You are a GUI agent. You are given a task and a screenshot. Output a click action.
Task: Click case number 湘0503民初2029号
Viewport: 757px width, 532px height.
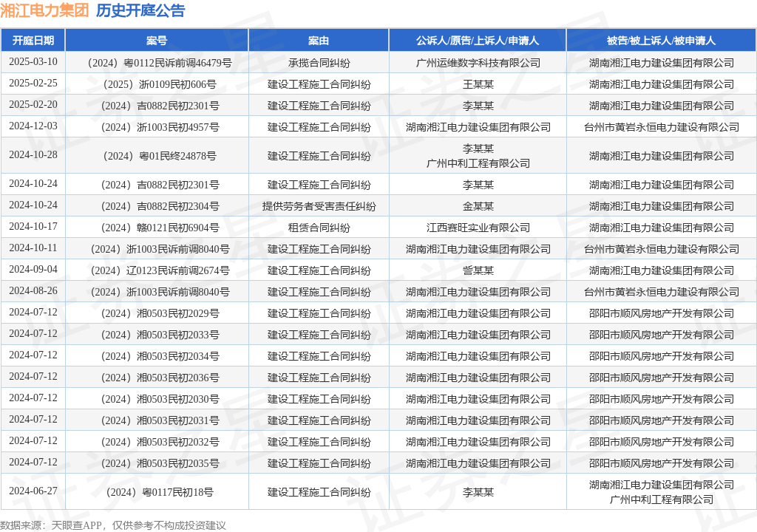tap(160, 314)
